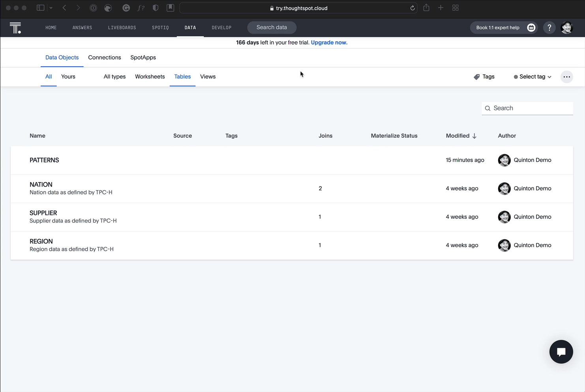Image resolution: width=585 pixels, height=392 pixels.
Task: Go to the Liveboards menu
Action: (122, 28)
